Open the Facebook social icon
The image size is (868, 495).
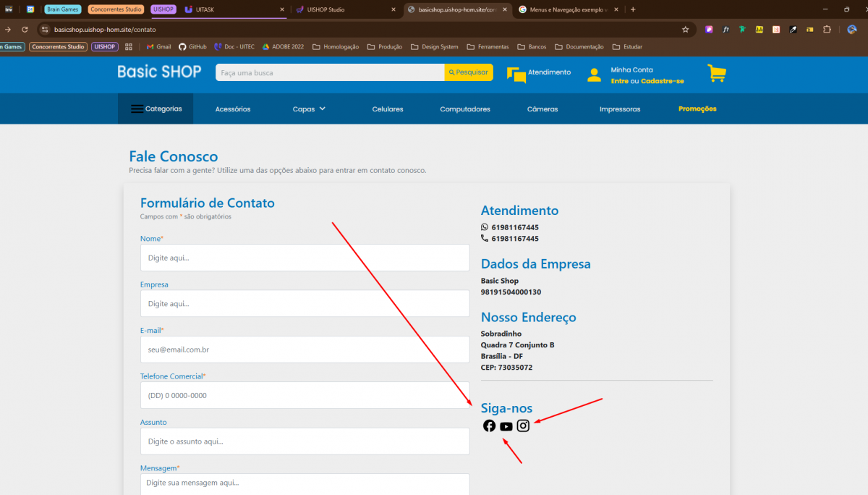click(x=490, y=426)
